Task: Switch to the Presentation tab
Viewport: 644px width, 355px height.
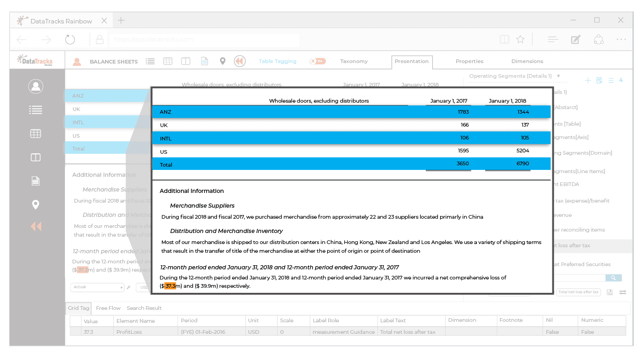Action: click(412, 61)
